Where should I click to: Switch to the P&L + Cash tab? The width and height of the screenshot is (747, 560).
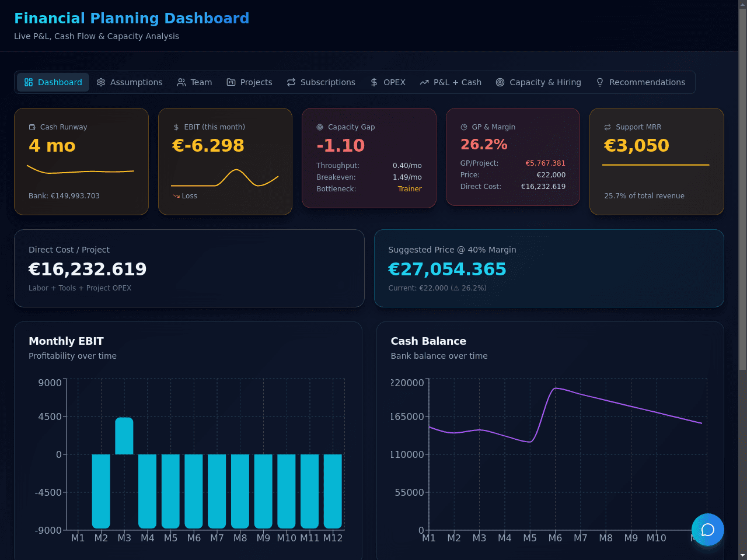pyautogui.click(x=451, y=82)
